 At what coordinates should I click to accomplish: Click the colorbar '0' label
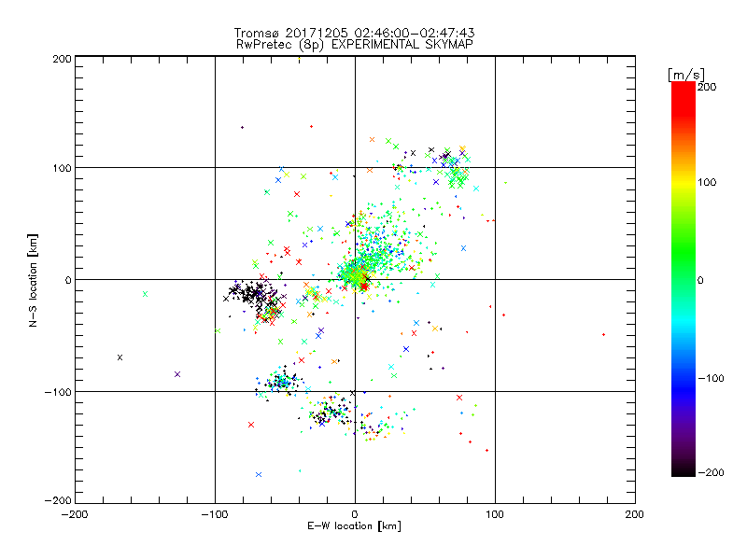point(700,280)
